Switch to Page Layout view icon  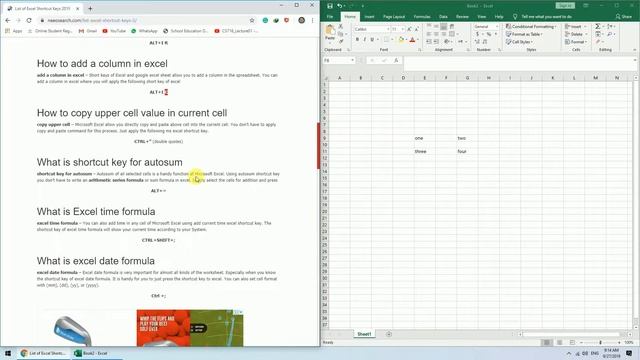pyautogui.click(x=560, y=342)
